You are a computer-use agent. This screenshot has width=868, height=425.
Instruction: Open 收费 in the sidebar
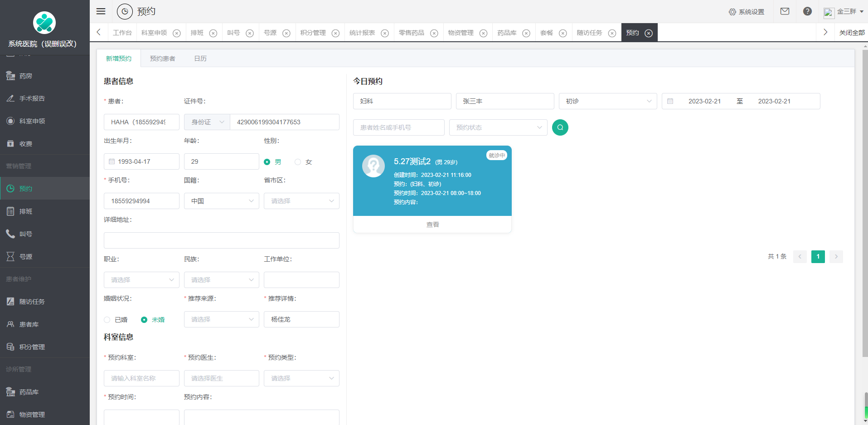click(45, 144)
